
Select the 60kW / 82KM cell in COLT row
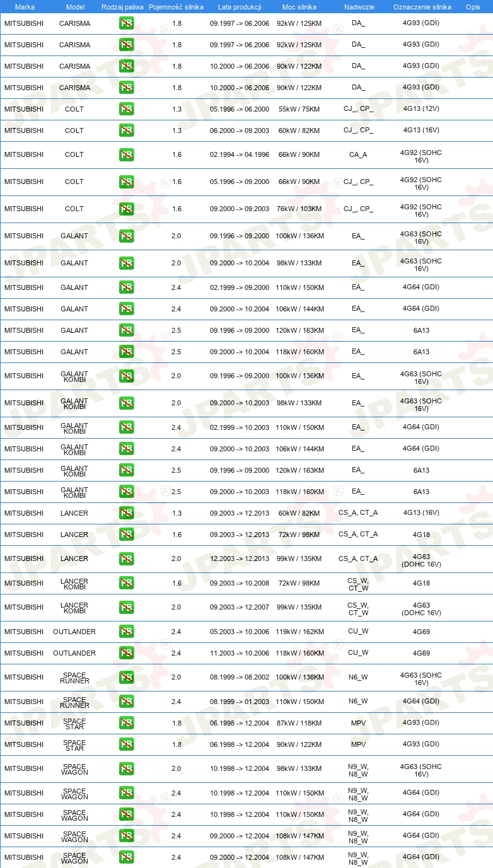[x=299, y=130]
